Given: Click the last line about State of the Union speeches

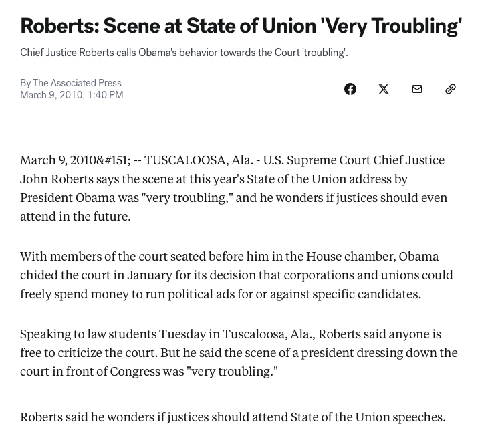Looking at the screenshot, I should [233, 417].
